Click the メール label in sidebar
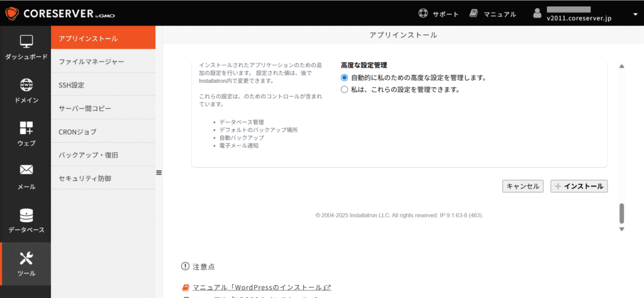 (26, 187)
